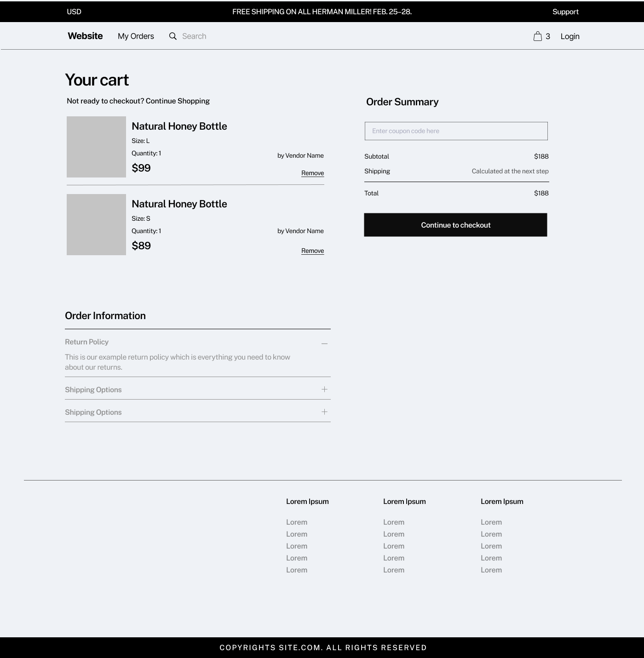Open Natural Honey Bottle title priced $99

pyautogui.click(x=179, y=126)
